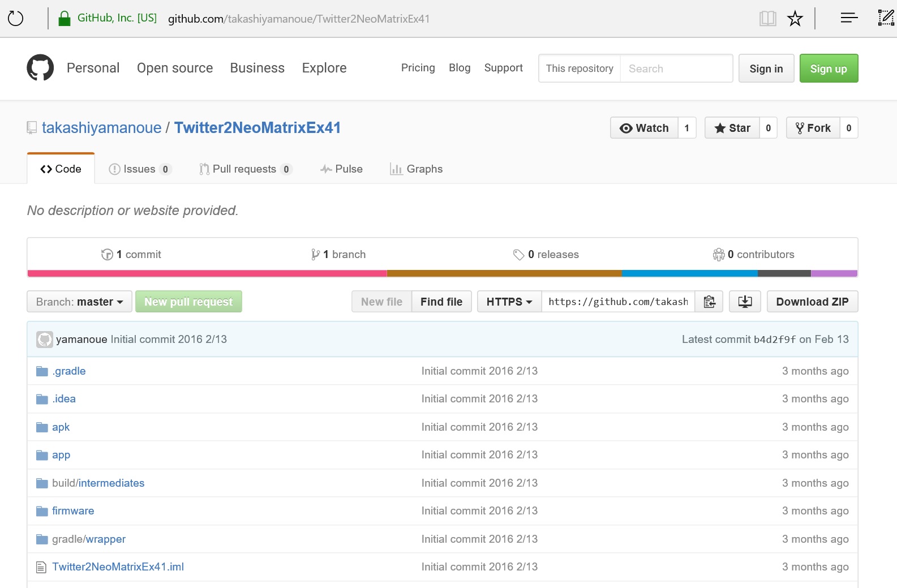
Task: Copy clone URL to clipboard
Action: pos(709,302)
